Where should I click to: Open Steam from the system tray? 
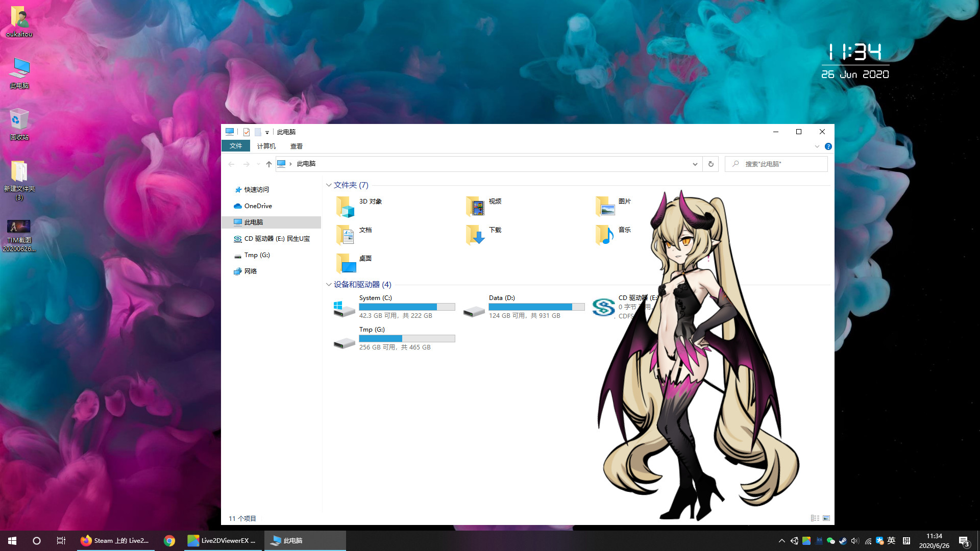(x=843, y=541)
